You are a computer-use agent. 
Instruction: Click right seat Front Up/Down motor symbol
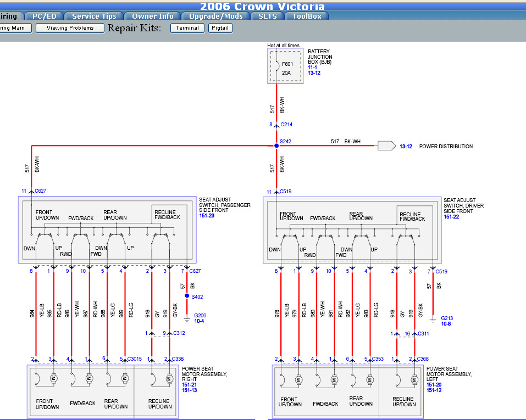pos(54,378)
